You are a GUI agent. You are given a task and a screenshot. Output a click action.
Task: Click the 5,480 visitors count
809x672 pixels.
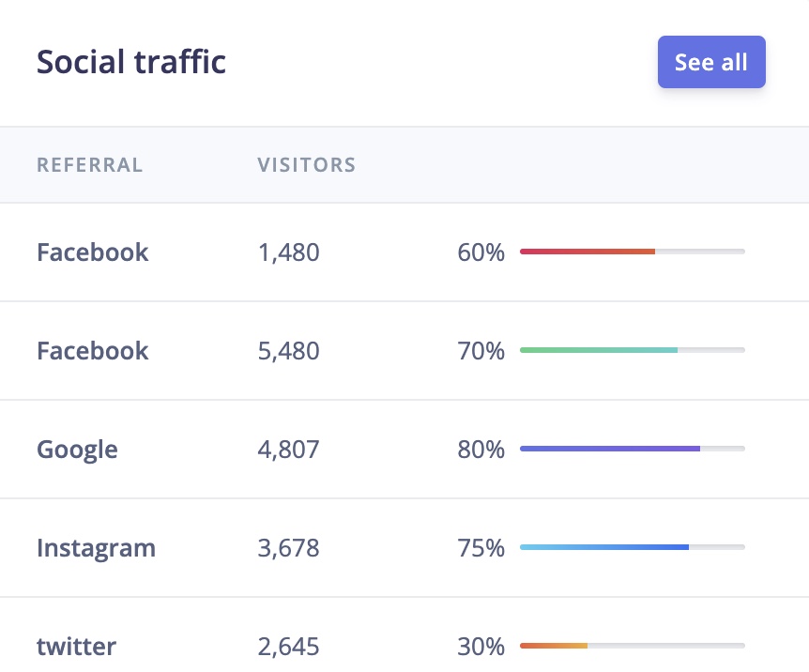[x=288, y=351]
